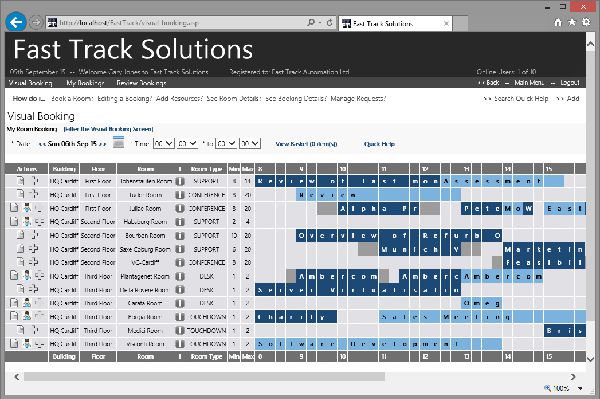Image resolution: width=600 pixels, height=399 pixels.
Task: Open the start time hour dropdown
Action: point(164,144)
